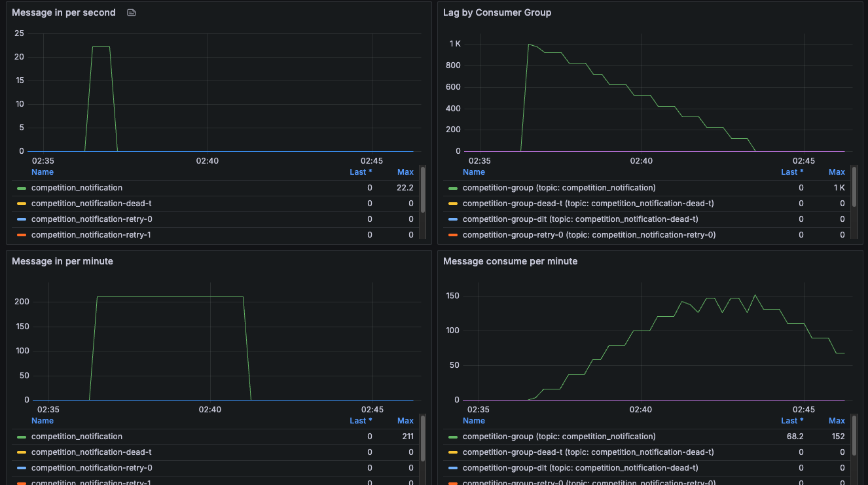Click the orange swatch for competition-group-retry-0 in Lag by Consumer Group
Image resolution: width=868 pixels, height=485 pixels.
[x=453, y=235]
